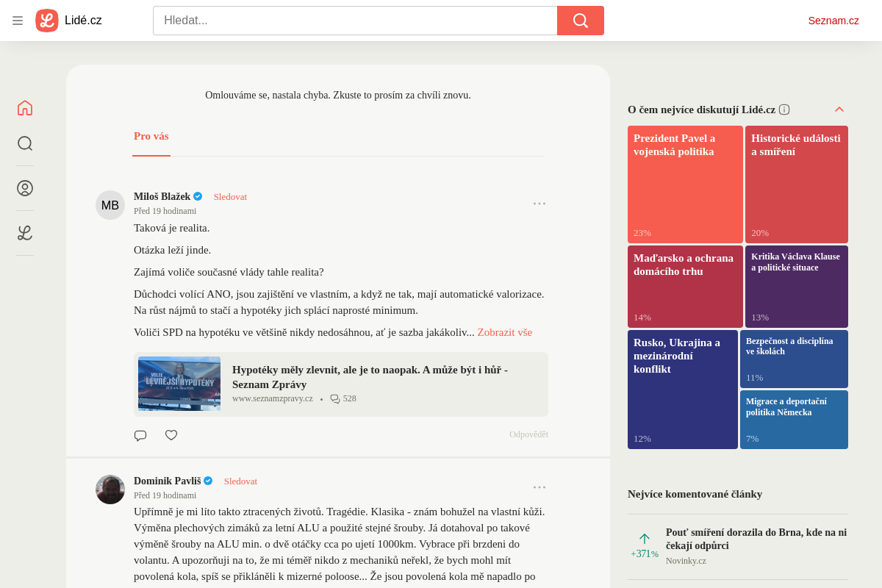Open more options on Dominik Pavliš's post
Screen dimensions: 882x588
(539, 487)
